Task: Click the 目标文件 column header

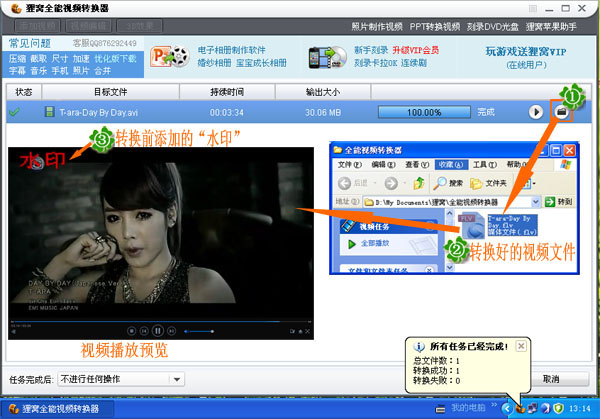Action: pyautogui.click(x=111, y=92)
